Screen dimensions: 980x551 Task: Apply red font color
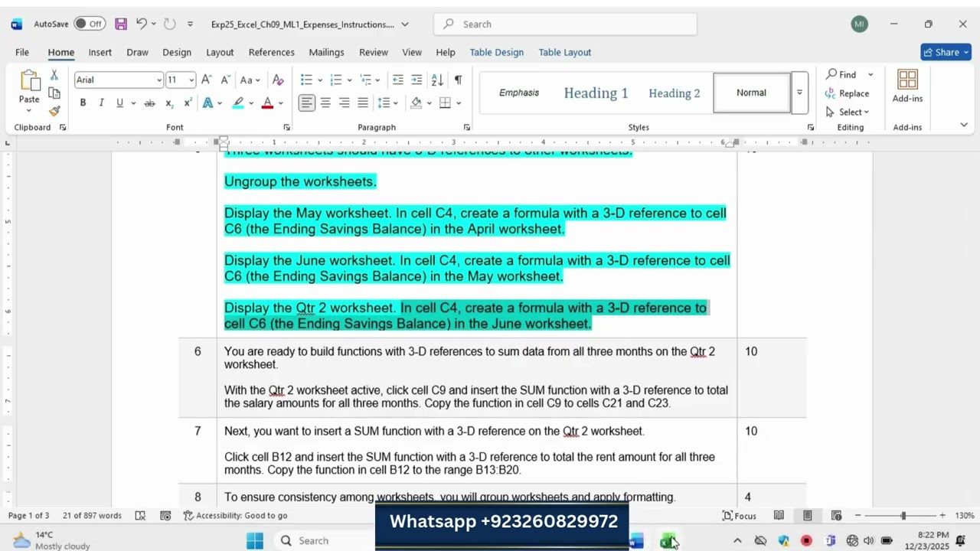[x=267, y=103]
